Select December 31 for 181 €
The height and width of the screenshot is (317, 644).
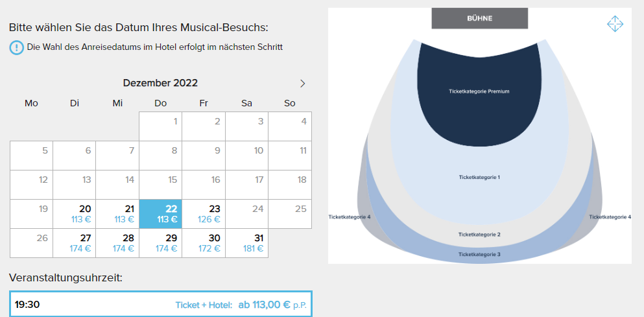coord(247,243)
